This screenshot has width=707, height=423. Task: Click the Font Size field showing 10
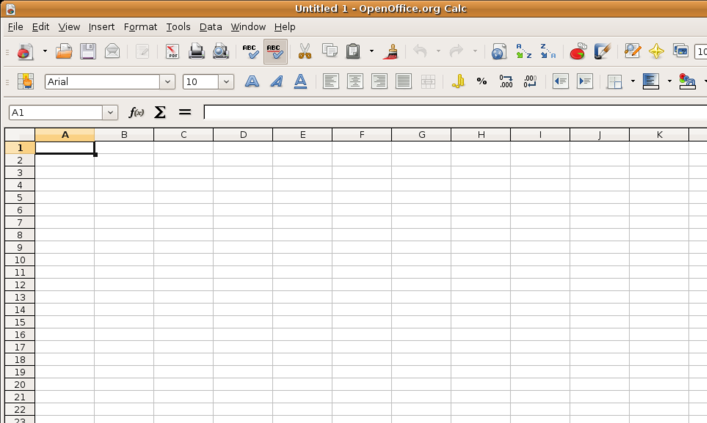(x=201, y=82)
